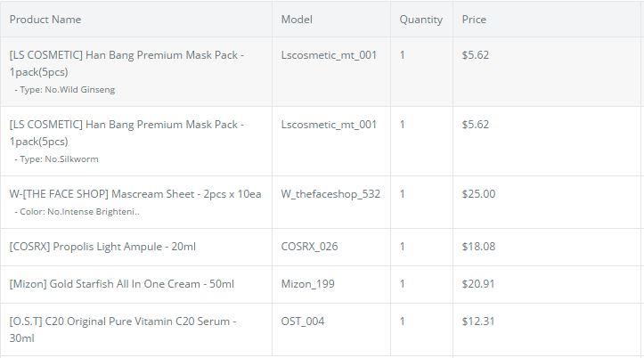Select the OST_004 model cell
Screen dimensions: 644x358
(x=303, y=321)
